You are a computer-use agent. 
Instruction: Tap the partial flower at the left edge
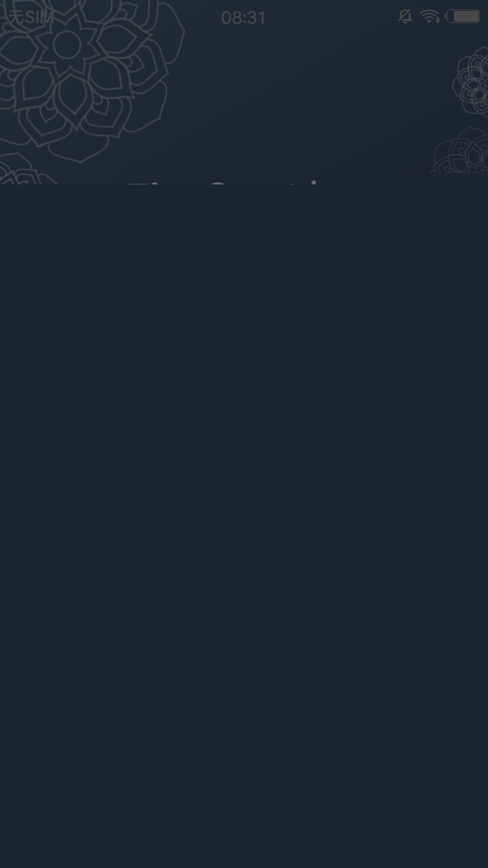tap(24, 169)
